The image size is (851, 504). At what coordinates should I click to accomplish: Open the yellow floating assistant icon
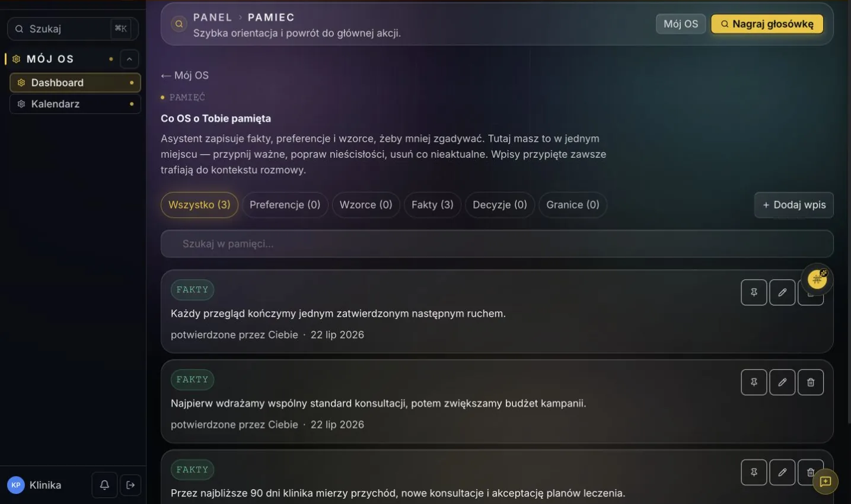tap(817, 279)
